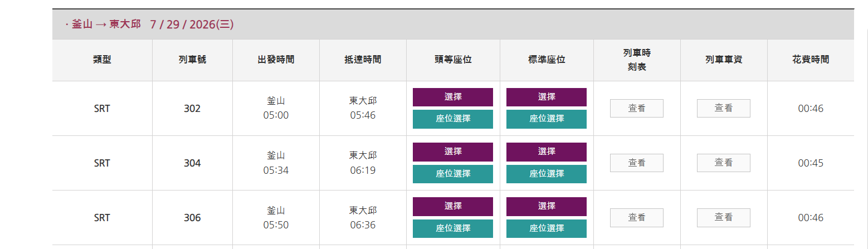The image size is (868, 249).
Task: View fare for train 304
Action: [723, 163]
